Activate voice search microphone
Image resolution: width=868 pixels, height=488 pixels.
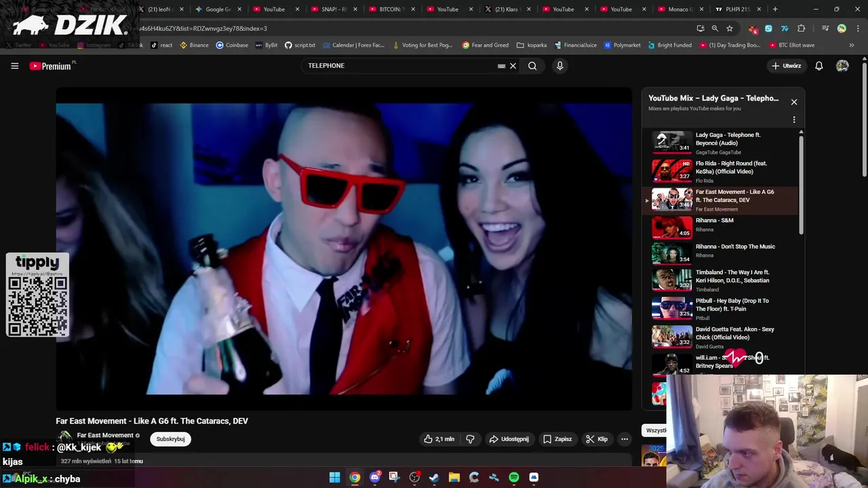click(x=559, y=66)
